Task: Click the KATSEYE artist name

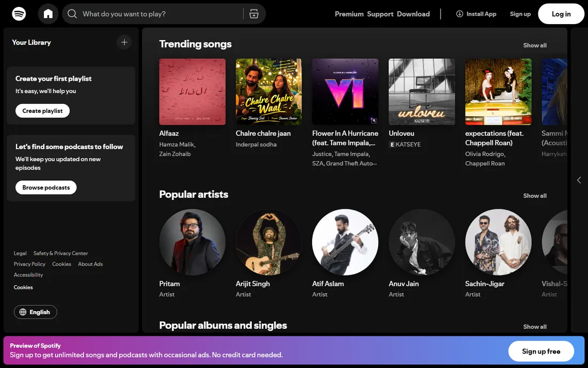Action: point(408,144)
